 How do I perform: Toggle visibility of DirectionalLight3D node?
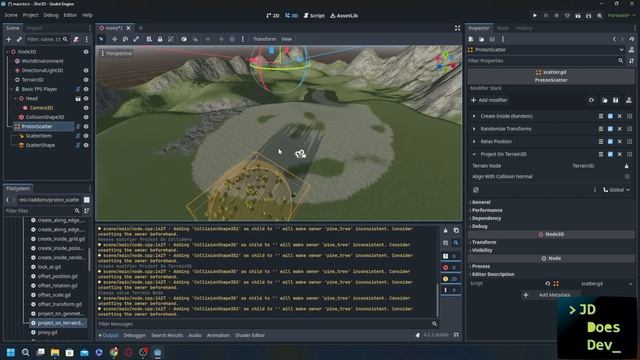coord(86,70)
